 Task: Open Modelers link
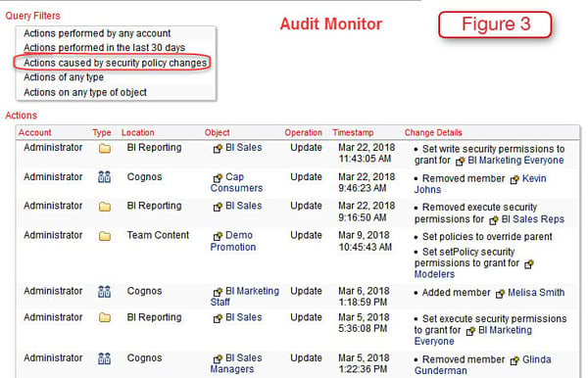434,274
